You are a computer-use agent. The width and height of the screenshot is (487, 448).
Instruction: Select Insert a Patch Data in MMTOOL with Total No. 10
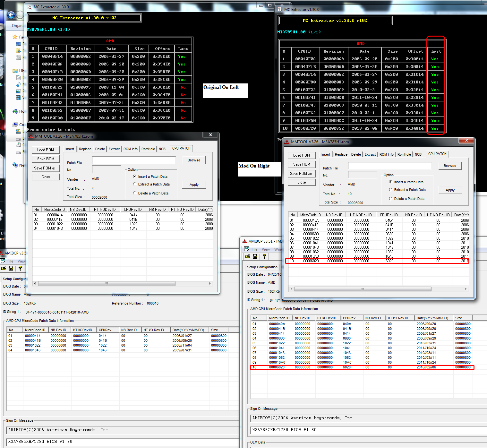pos(406,182)
